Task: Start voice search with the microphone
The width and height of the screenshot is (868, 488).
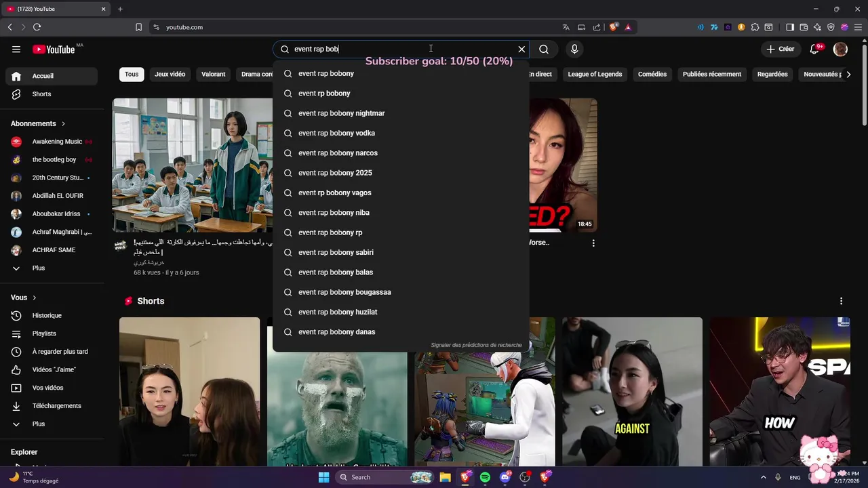Action: tap(574, 49)
